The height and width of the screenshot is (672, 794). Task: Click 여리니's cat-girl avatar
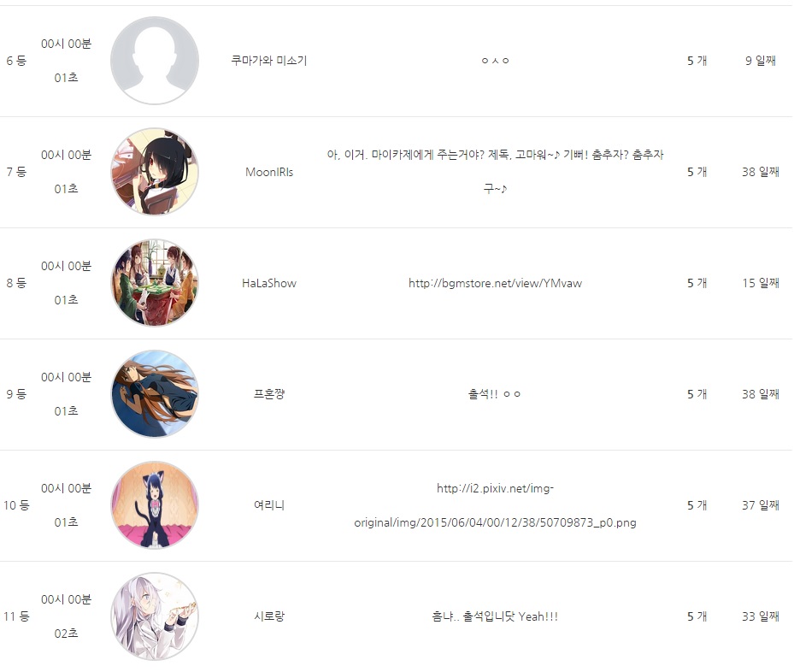(x=155, y=505)
